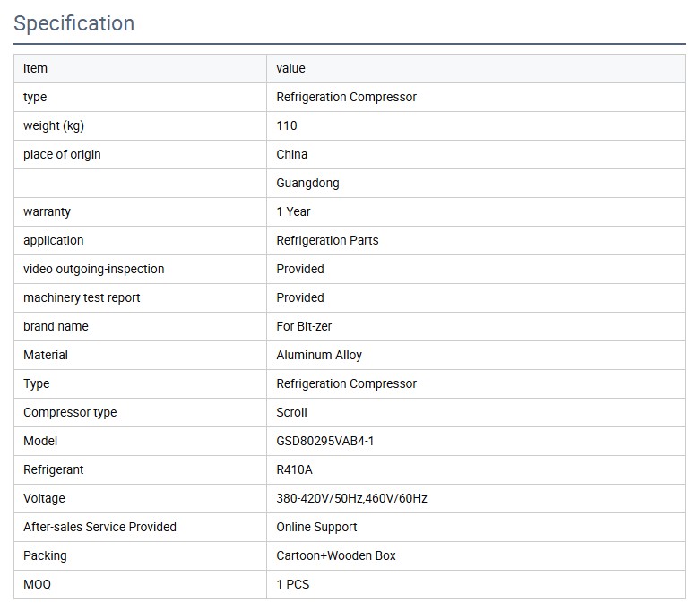Select the '1 Year' warranty value

coord(293,211)
